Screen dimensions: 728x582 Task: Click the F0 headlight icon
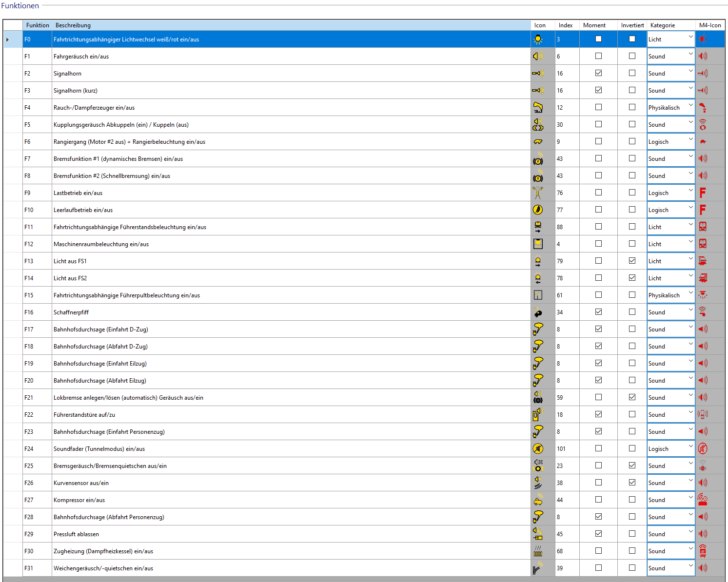538,39
